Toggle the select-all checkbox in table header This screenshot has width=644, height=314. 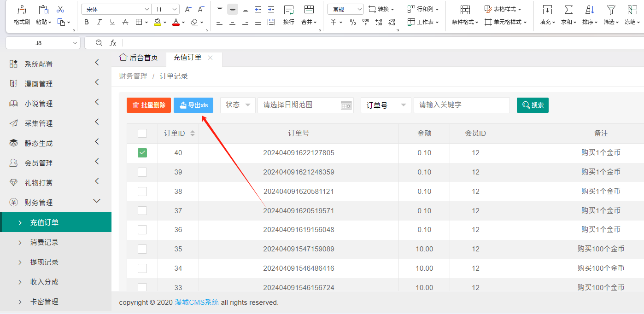tap(142, 133)
